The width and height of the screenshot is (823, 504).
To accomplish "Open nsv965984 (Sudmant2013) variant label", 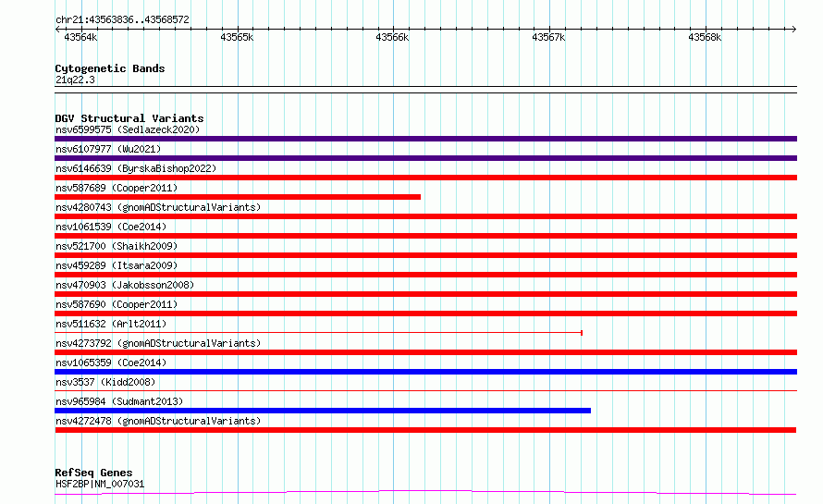I will pos(119,401).
